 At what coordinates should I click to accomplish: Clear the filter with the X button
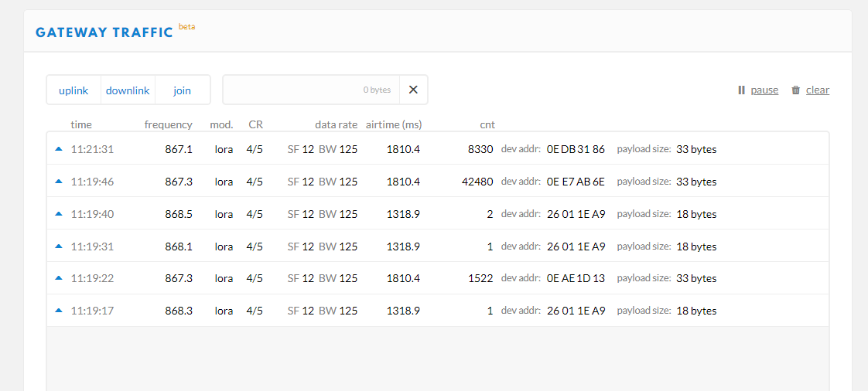coord(413,90)
